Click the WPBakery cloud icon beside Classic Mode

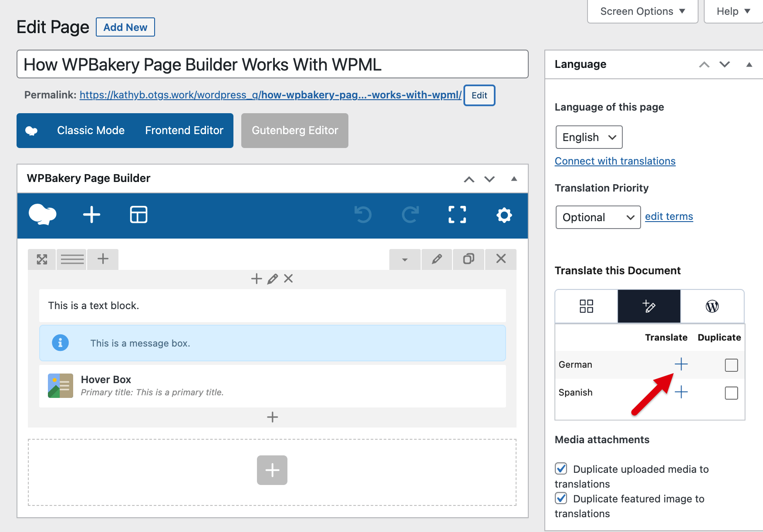pyautogui.click(x=31, y=131)
